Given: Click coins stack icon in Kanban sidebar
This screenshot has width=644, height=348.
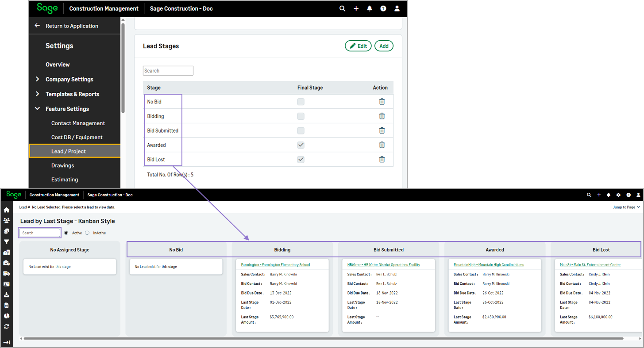Looking at the screenshot, I should pyautogui.click(x=7, y=231).
